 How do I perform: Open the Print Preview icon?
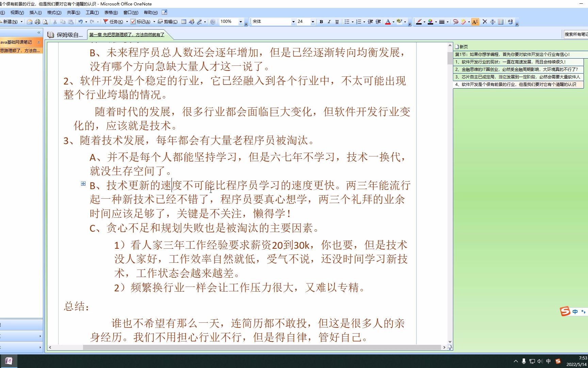(x=45, y=22)
